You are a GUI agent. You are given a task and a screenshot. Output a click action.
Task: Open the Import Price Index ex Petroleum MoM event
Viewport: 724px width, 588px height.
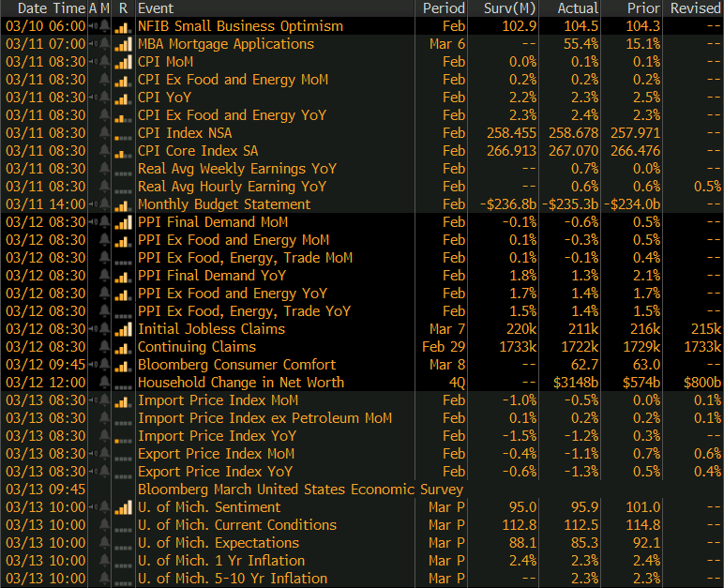[x=264, y=418]
